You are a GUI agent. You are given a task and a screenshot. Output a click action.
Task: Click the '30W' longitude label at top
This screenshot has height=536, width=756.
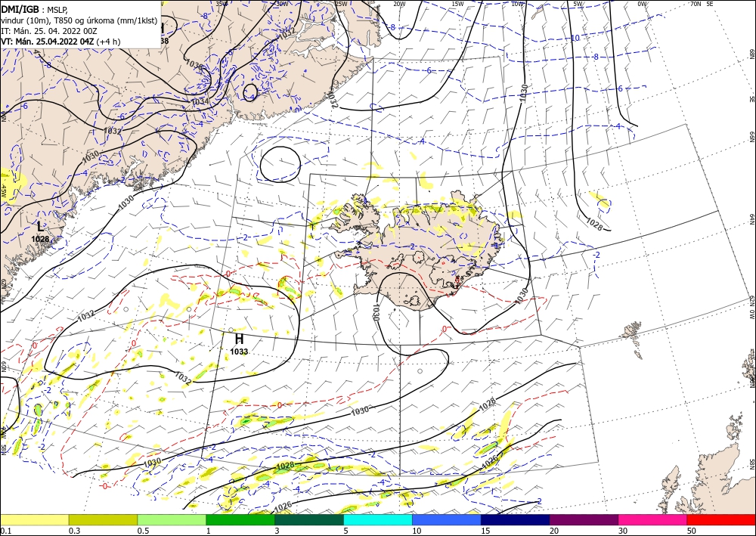[282, 4]
